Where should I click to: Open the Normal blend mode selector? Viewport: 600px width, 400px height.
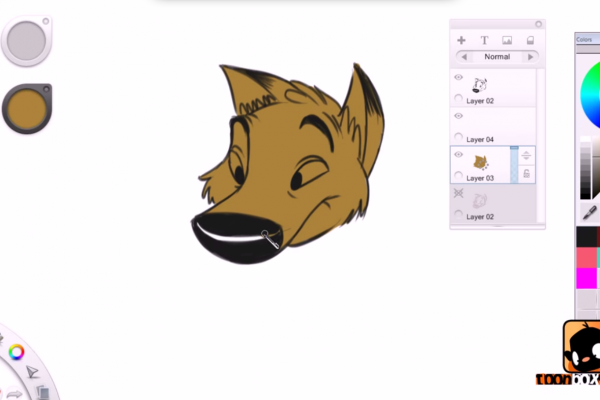497,57
